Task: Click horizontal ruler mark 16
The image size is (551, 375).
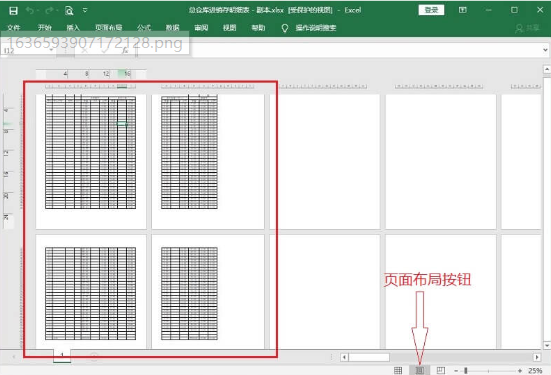Action: (127, 73)
